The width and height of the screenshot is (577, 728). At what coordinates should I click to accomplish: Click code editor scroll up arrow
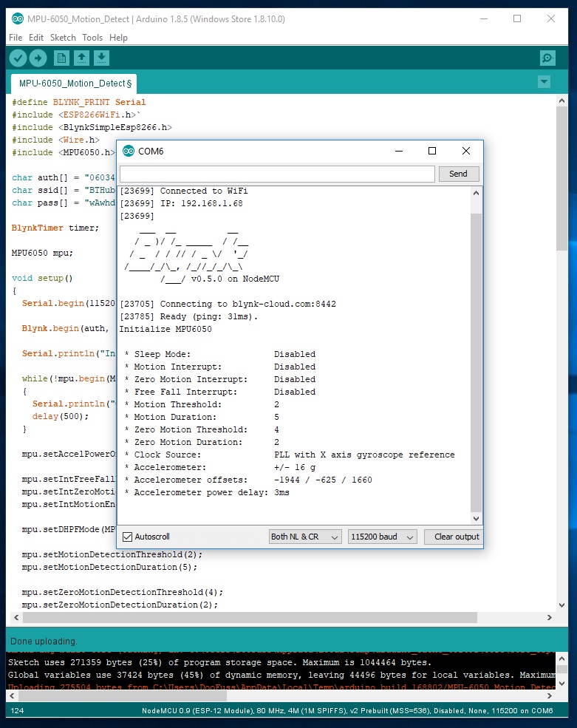click(x=561, y=101)
